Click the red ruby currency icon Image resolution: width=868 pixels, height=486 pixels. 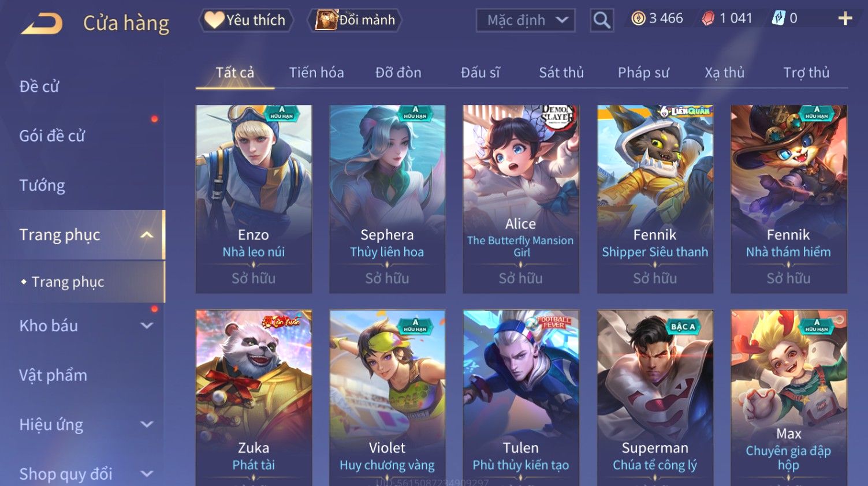point(708,18)
